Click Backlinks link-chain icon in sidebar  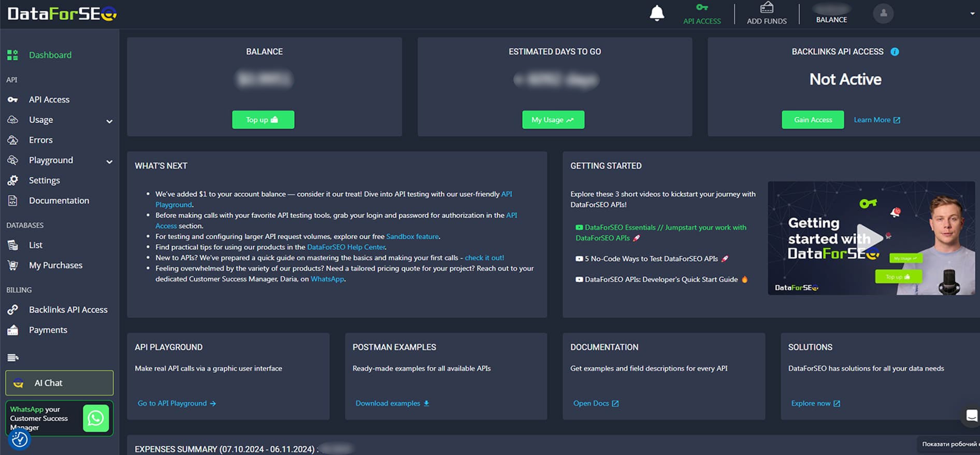tap(12, 310)
